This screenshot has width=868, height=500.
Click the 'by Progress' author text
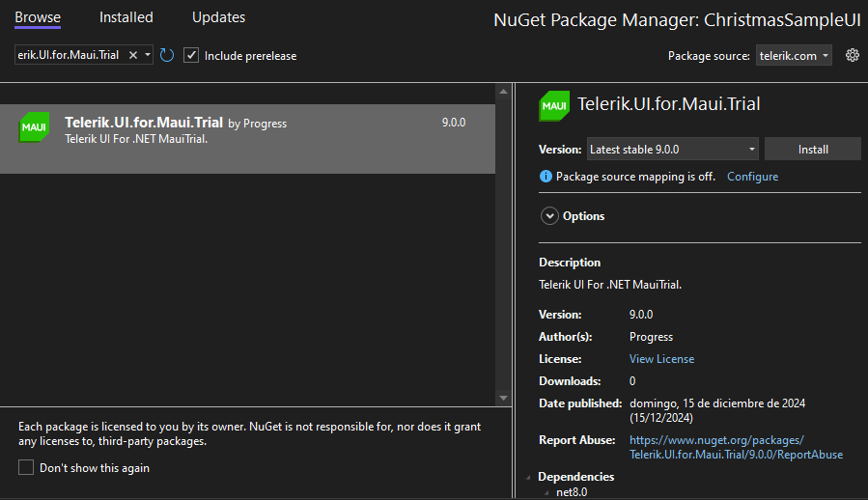pyautogui.click(x=258, y=124)
